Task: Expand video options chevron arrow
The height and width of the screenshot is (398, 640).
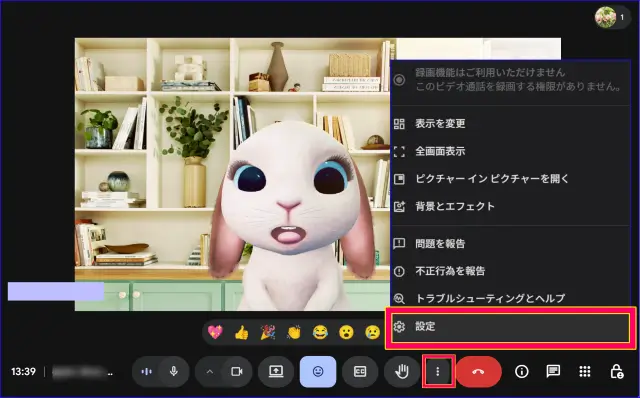Action: [209, 371]
